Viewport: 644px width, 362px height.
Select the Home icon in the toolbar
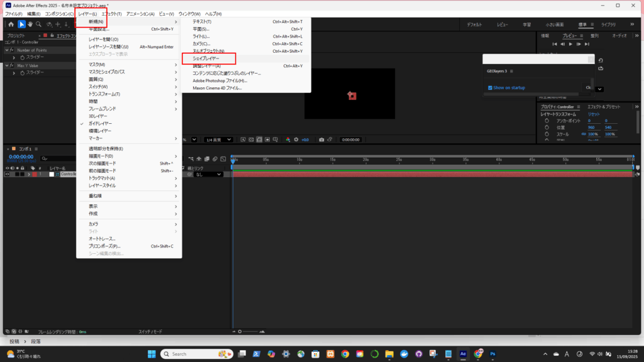pyautogui.click(x=11, y=25)
